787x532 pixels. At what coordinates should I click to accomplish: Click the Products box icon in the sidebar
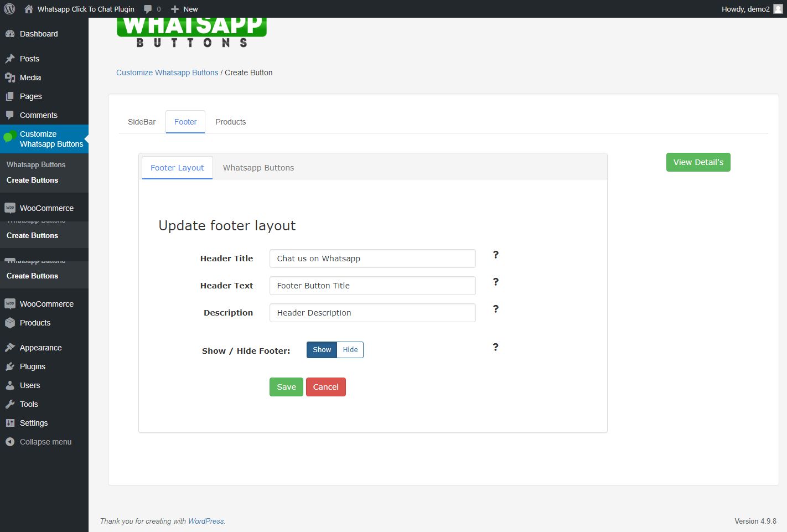point(10,323)
